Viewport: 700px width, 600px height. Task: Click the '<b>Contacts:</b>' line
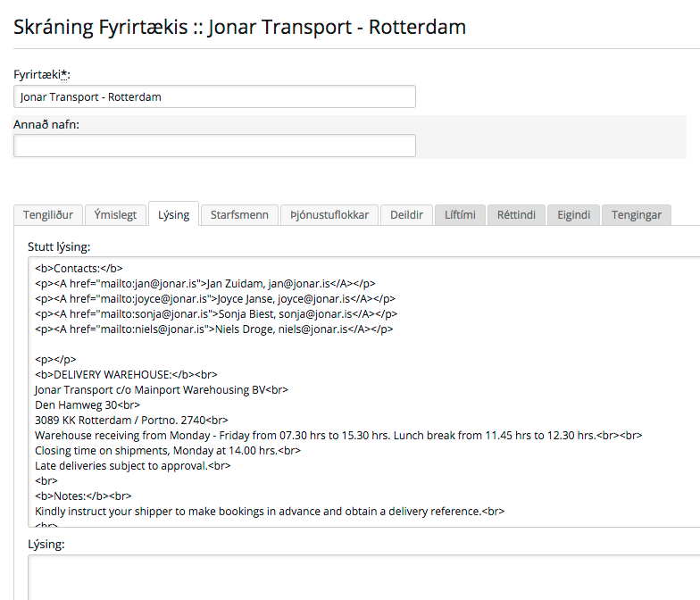pyautogui.click(x=79, y=268)
